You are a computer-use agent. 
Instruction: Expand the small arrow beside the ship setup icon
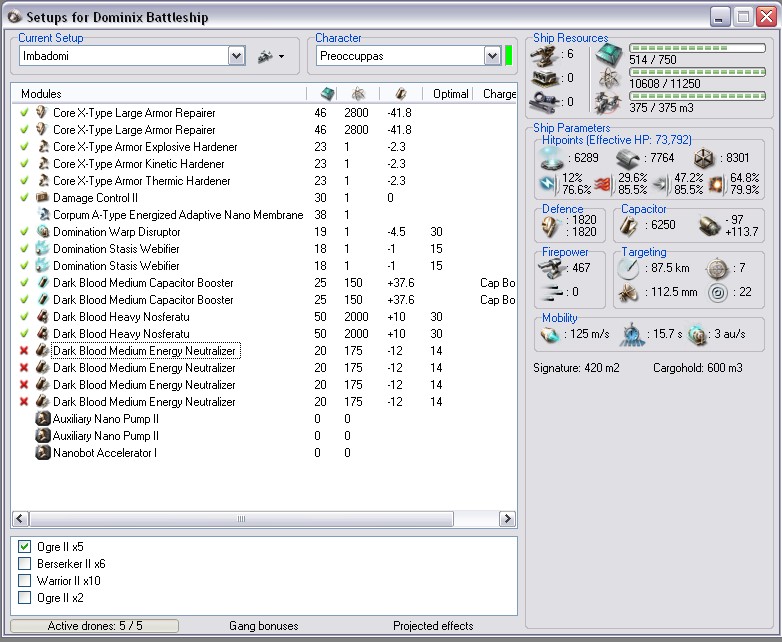click(282, 56)
